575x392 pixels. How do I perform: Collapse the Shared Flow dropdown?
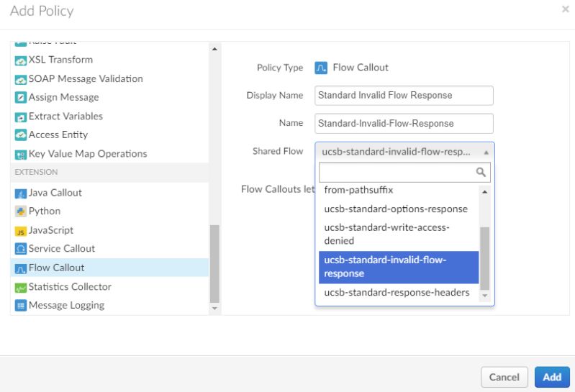(x=404, y=152)
